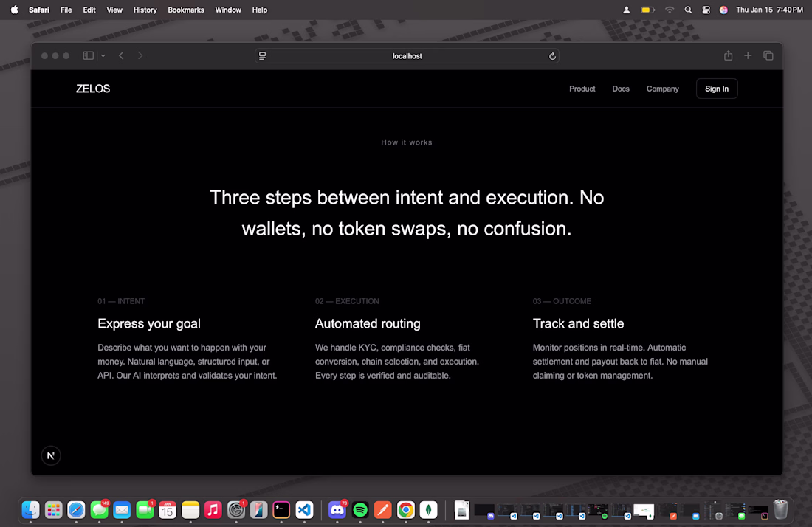Show the tab overview
The height and width of the screenshot is (527, 812).
(768, 55)
